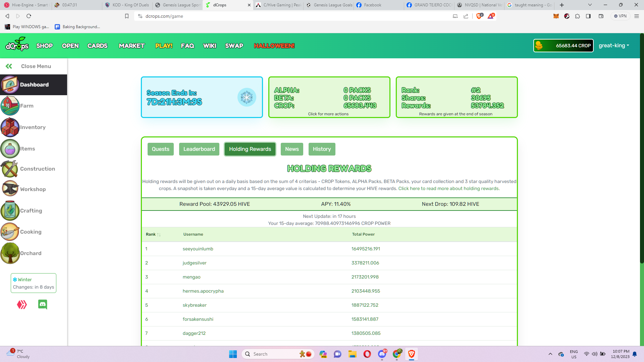This screenshot has width=644, height=362.
Task: Click the dCrops logo
Action: pos(17,45)
